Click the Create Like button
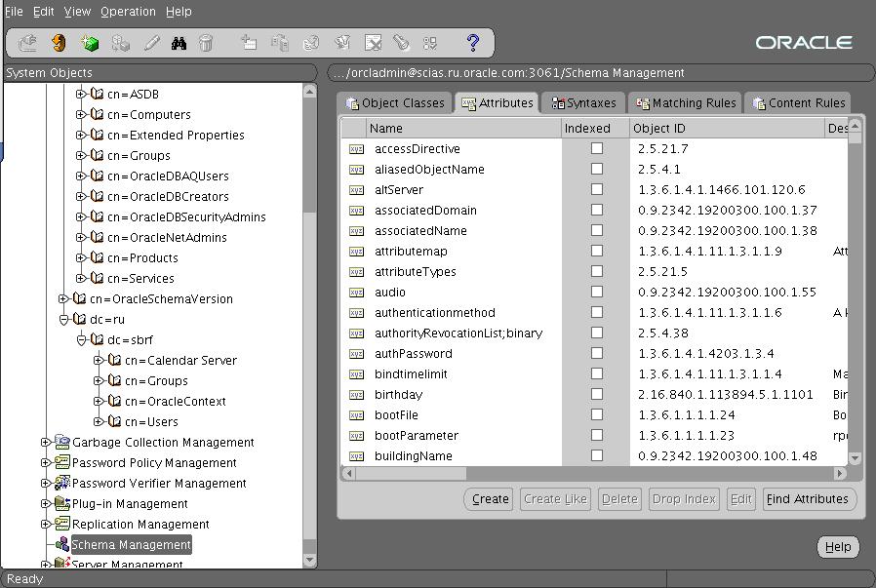 pos(555,498)
